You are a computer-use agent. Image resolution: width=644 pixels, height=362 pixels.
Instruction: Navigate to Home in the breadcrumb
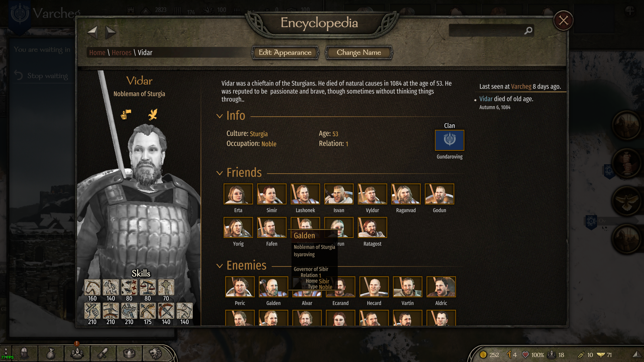click(x=97, y=53)
